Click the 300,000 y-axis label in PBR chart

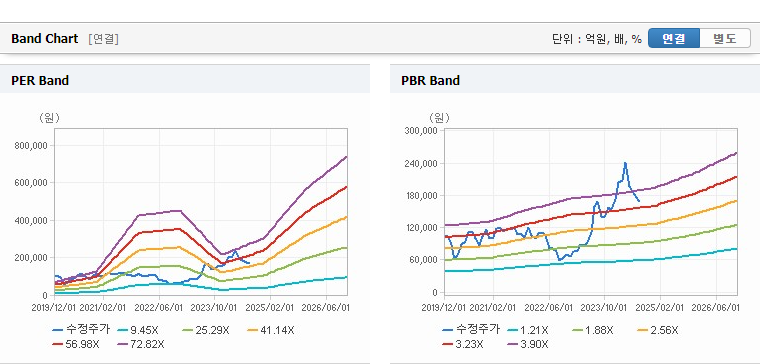point(422,131)
